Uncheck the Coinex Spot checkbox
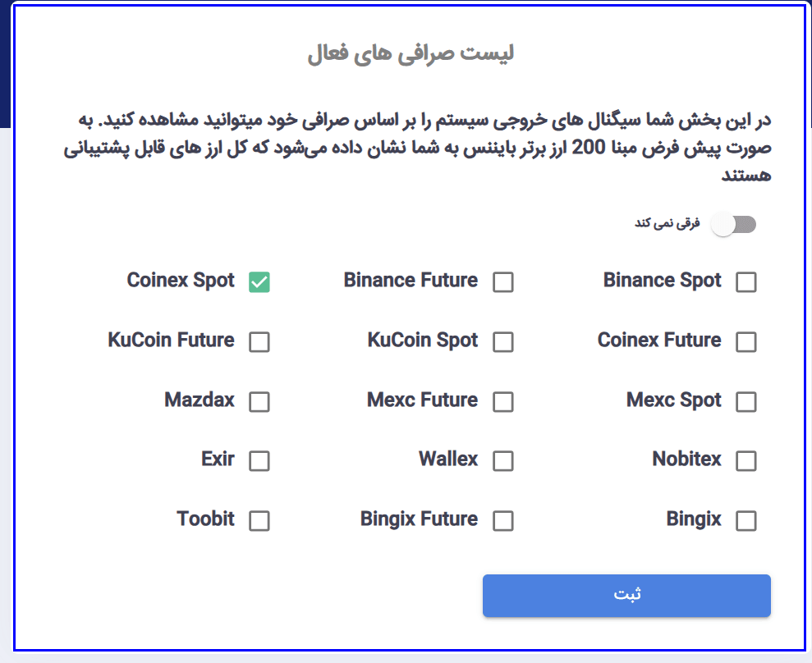 click(x=259, y=282)
